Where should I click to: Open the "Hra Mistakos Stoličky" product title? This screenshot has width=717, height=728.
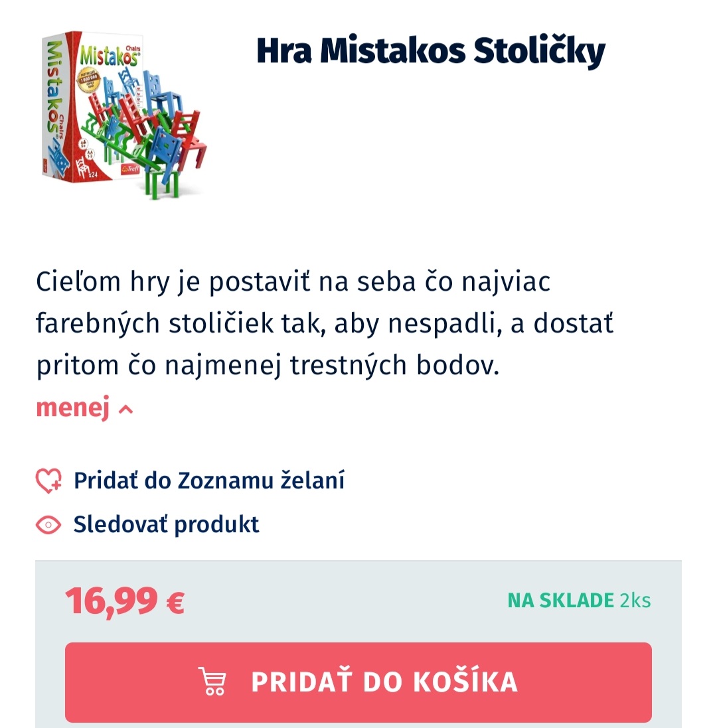point(430,50)
